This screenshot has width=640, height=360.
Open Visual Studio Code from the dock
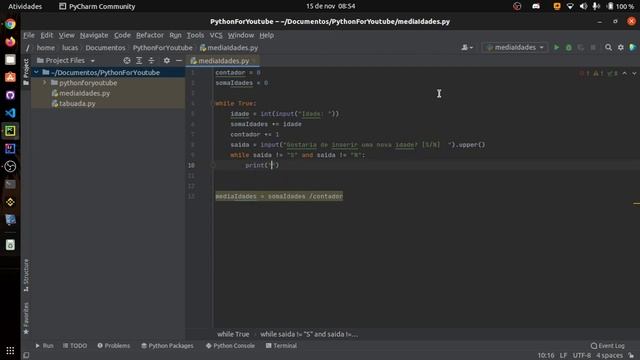pos(10,113)
